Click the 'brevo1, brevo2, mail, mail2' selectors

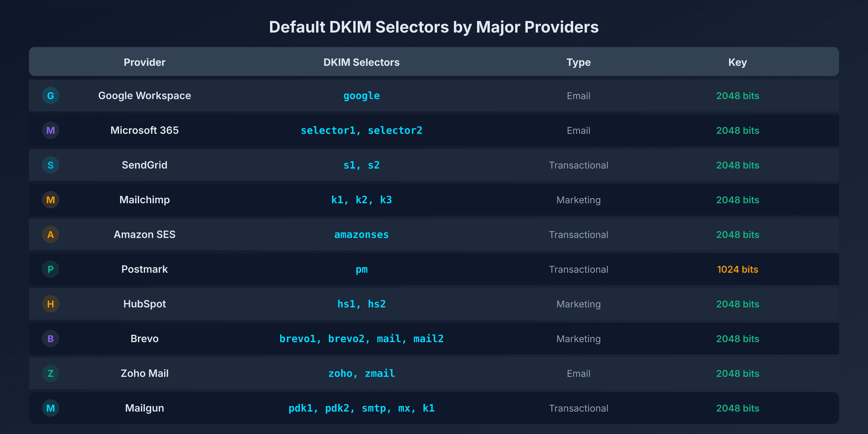click(x=362, y=339)
